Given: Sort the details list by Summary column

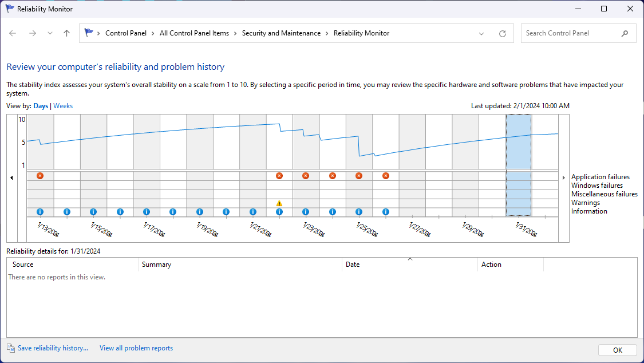Looking at the screenshot, I should click(240, 265).
